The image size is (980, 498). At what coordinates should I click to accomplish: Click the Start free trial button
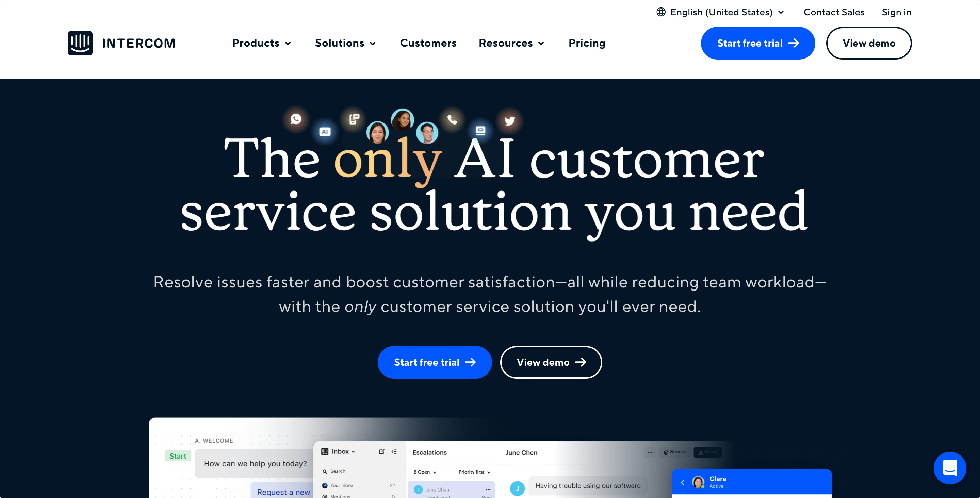click(x=757, y=43)
